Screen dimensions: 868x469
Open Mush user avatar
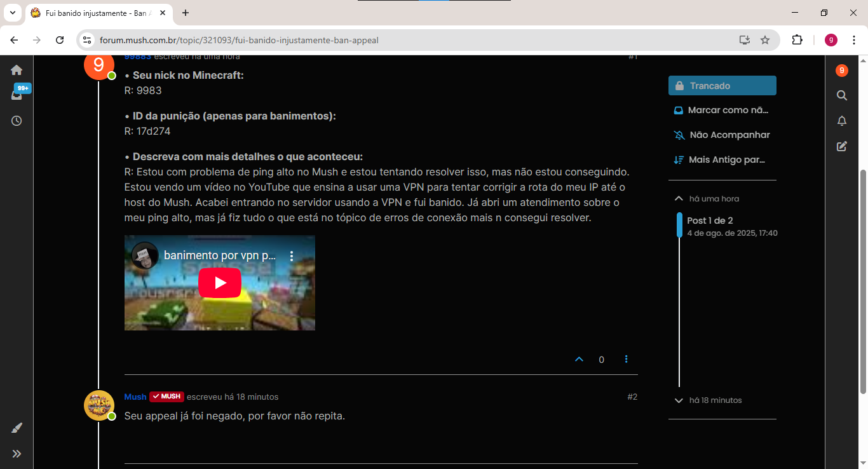(x=99, y=405)
